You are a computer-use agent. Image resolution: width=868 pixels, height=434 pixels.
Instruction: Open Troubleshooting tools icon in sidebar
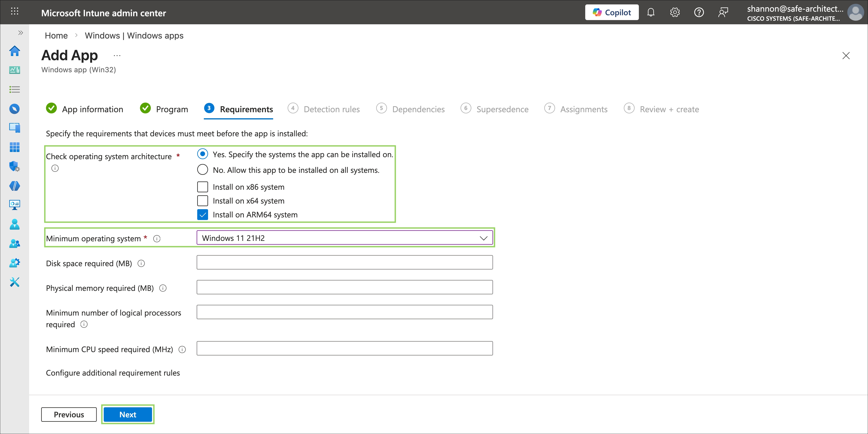tap(14, 282)
